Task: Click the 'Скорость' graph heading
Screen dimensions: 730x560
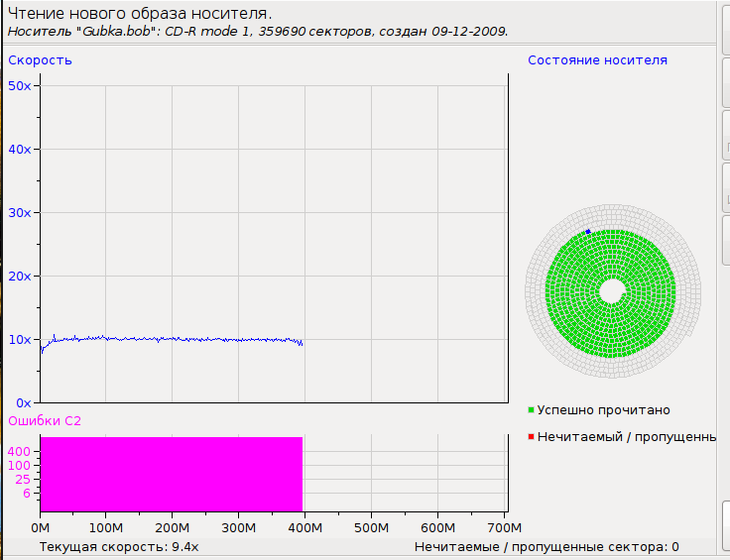Action: 40,60
